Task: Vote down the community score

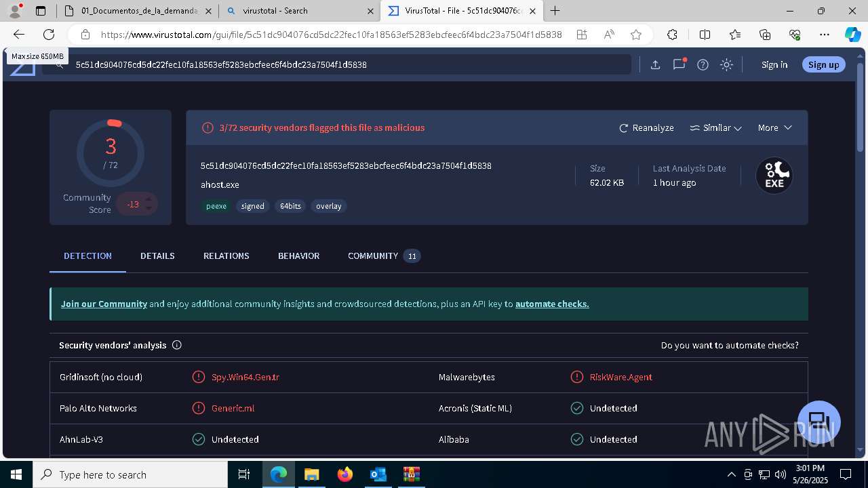Action: [149, 209]
